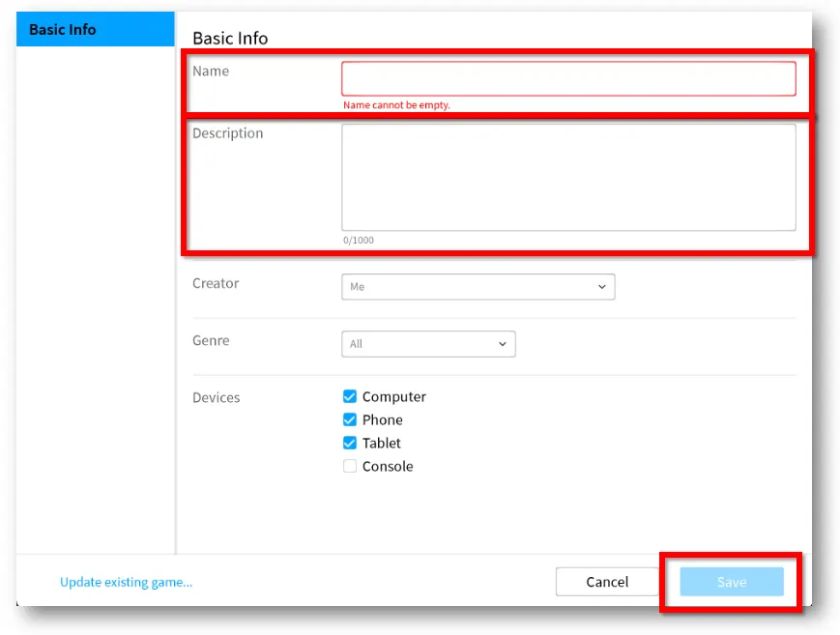Focus the Description text area
Image resolution: width=840 pixels, height=635 pixels.
[x=568, y=178]
